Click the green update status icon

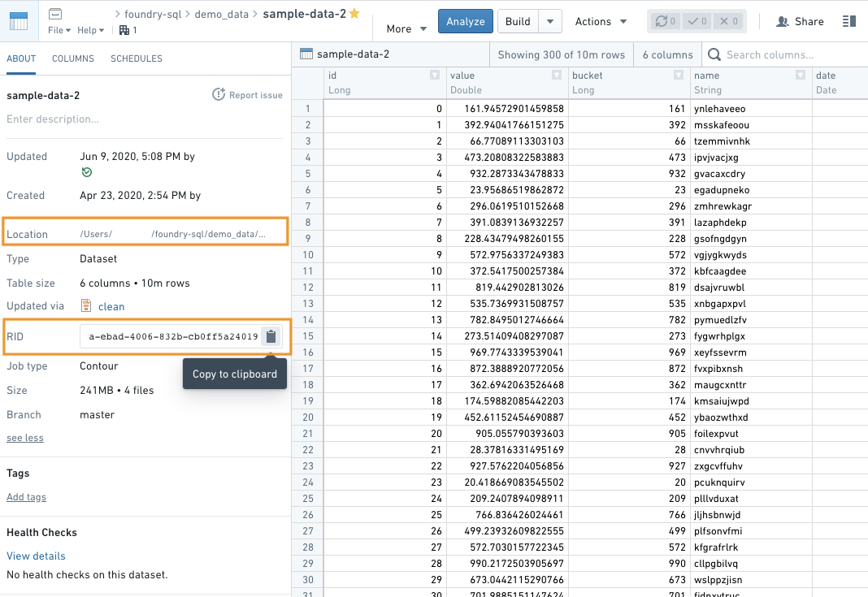[x=86, y=173]
